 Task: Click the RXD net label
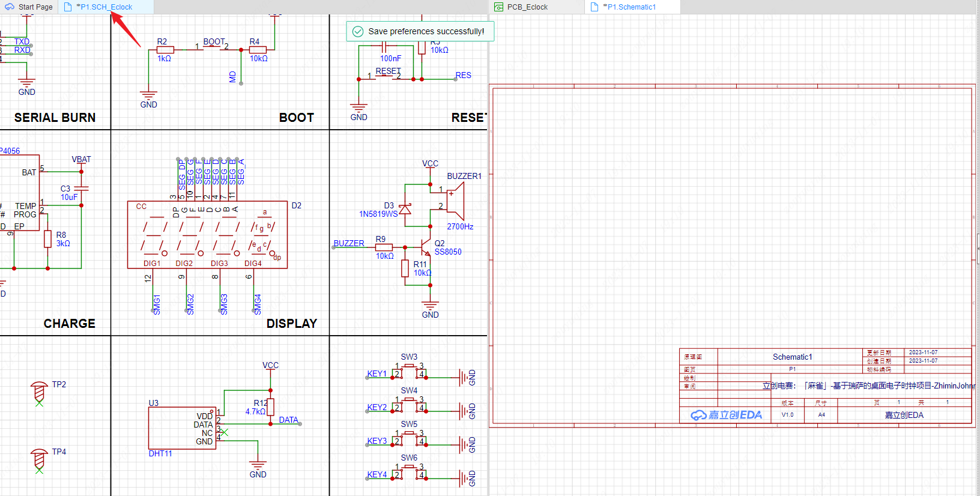point(22,50)
